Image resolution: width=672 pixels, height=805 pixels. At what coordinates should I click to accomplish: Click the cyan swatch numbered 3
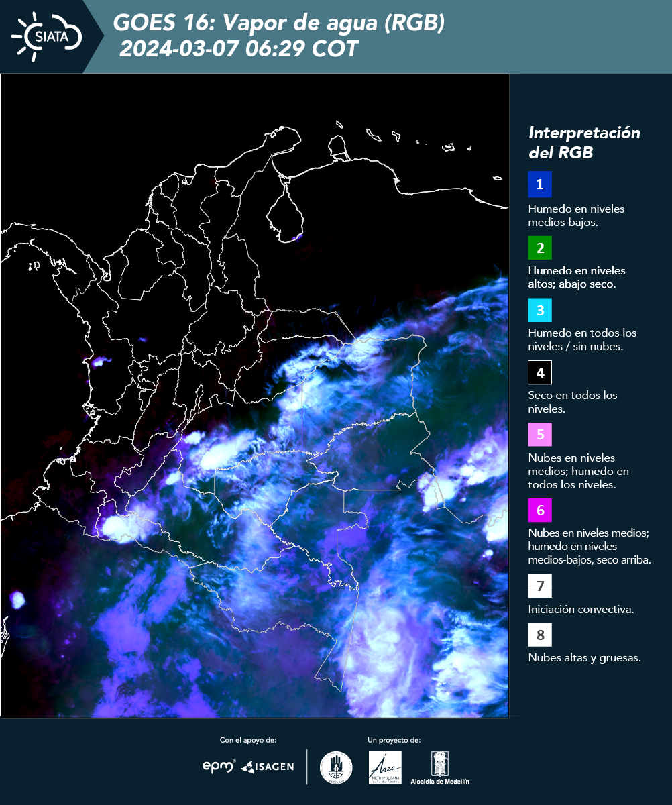coord(540,310)
